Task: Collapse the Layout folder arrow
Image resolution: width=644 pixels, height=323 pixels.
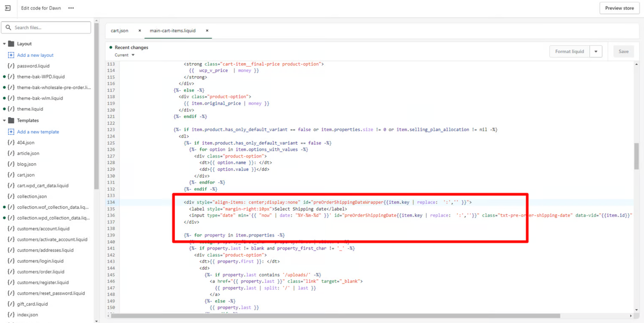Action: [x=4, y=44]
